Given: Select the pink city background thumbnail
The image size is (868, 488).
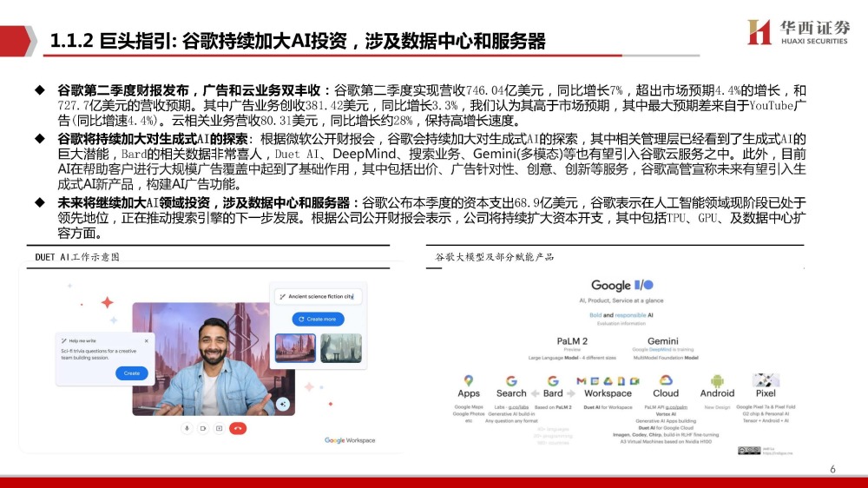Looking at the screenshot, I should (x=295, y=348).
